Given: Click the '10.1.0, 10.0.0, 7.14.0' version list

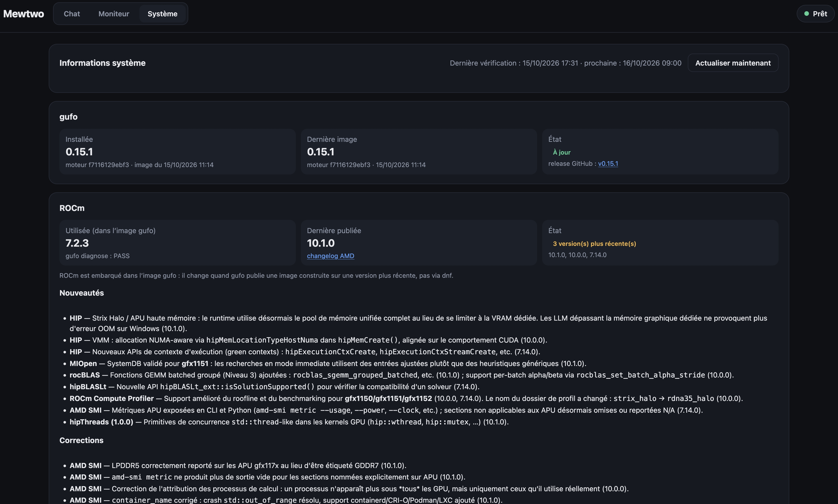Looking at the screenshot, I should pos(577,255).
